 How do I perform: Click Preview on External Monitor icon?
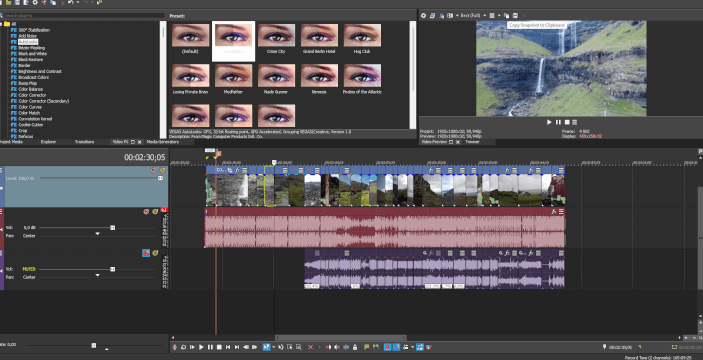pyautogui.click(x=432, y=15)
